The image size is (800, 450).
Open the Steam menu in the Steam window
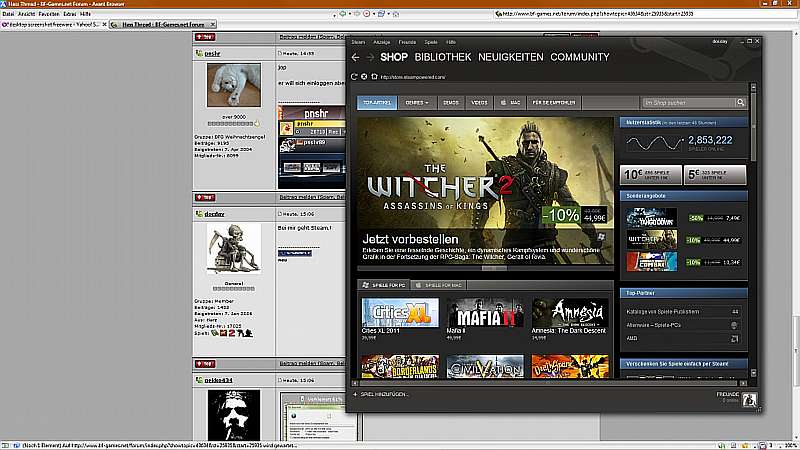tap(358, 42)
